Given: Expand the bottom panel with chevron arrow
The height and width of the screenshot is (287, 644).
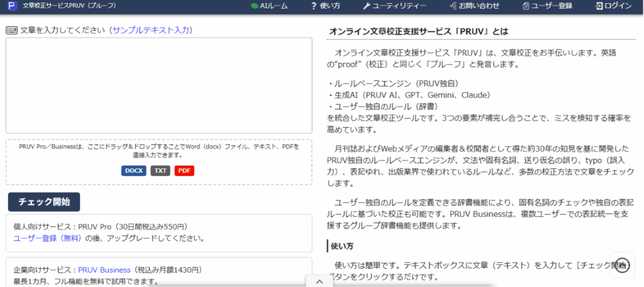Looking at the screenshot, I should coord(319,282).
